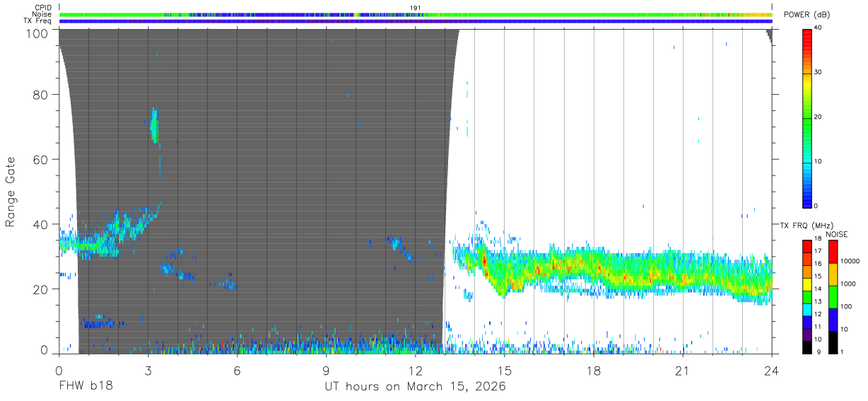Click the FHW b18 radar beam label
This screenshot has width=868, height=401.
tap(86, 387)
